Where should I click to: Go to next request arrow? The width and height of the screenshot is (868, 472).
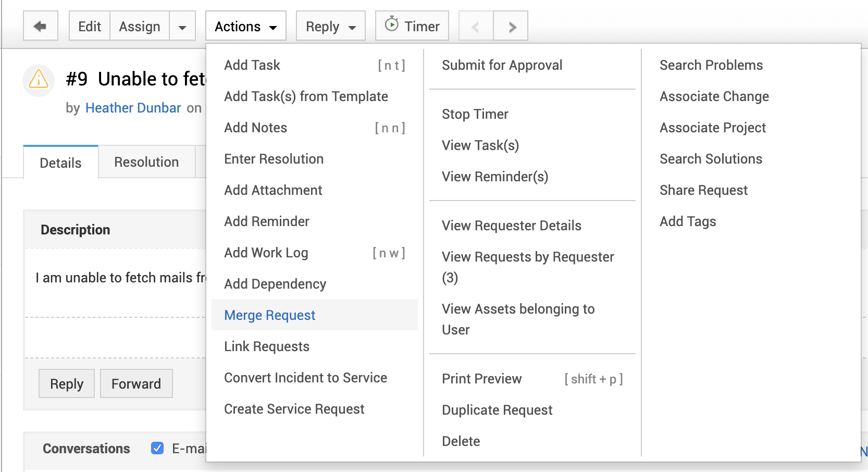(x=512, y=27)
